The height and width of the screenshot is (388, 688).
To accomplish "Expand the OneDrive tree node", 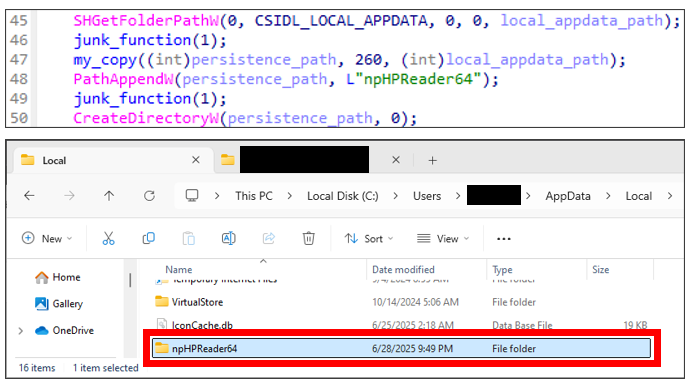I will tap(21, 331).
